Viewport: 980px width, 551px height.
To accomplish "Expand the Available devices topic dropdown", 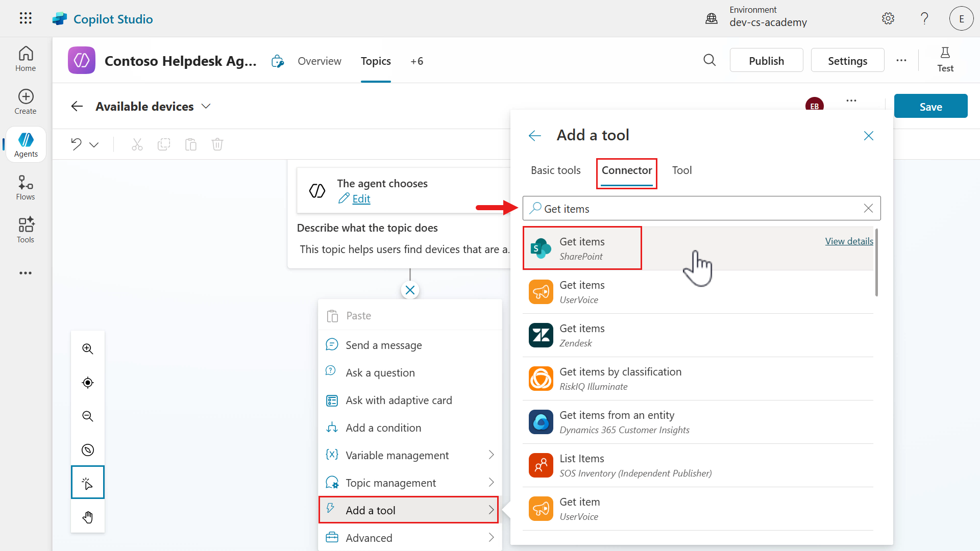I will click(206, 107).
